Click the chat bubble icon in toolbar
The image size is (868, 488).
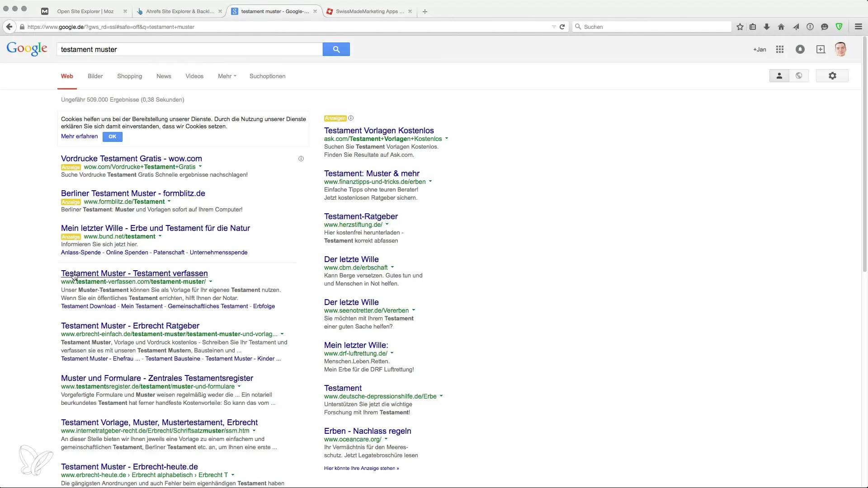(x=825, y=27)
